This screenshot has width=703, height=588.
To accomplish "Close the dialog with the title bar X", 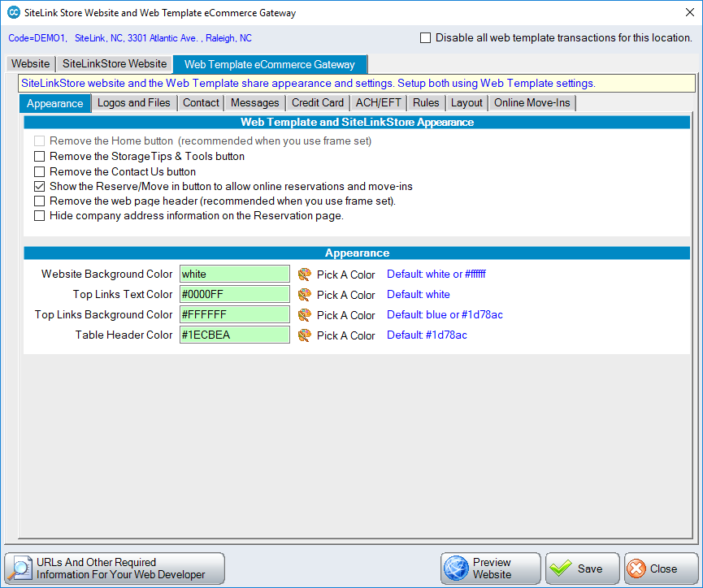I will [x=690, y=12].
